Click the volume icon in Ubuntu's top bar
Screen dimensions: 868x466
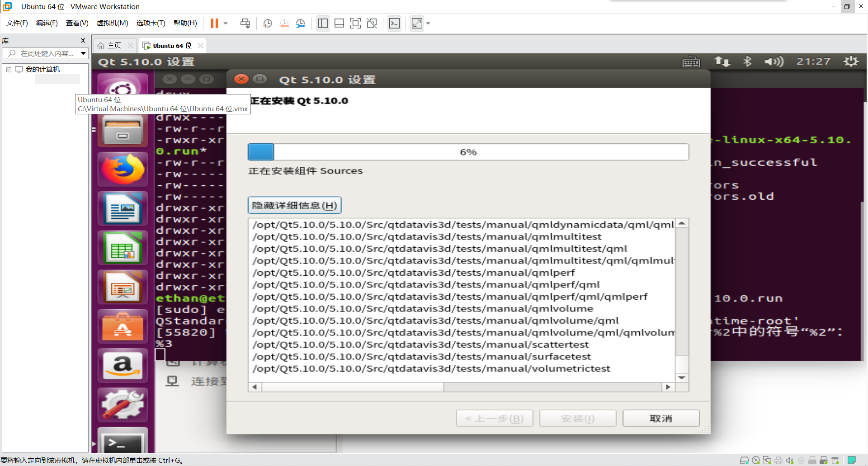pos(773,61)
